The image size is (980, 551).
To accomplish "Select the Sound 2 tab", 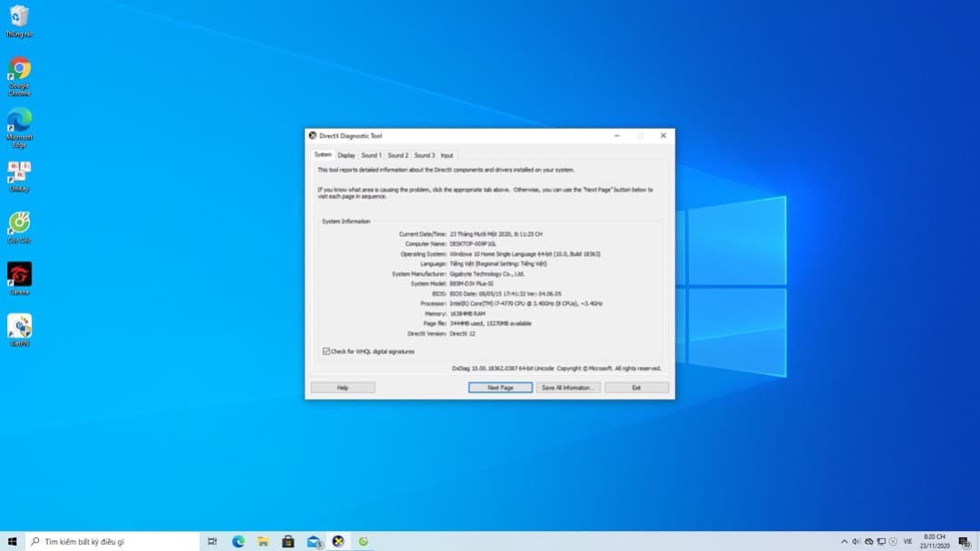I will point(397,154).
